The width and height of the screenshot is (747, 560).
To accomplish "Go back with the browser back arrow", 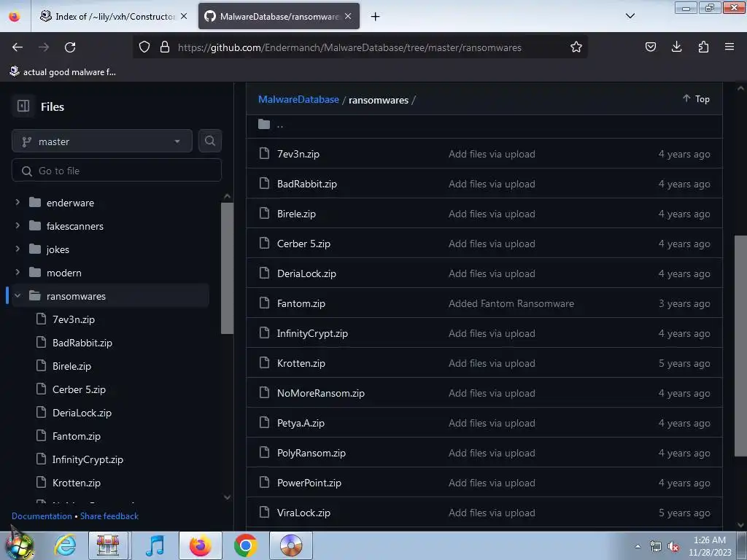I will coord(18,47).
